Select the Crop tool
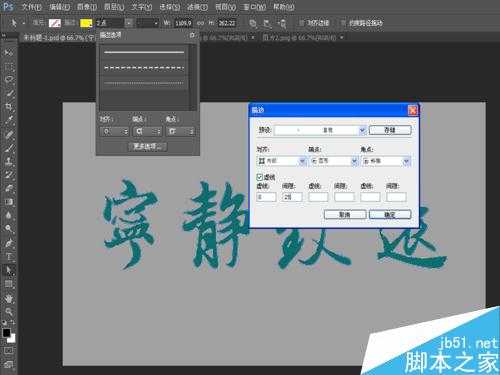The height and width of the screenshot is (375, 500). click(x=9, y=107)
